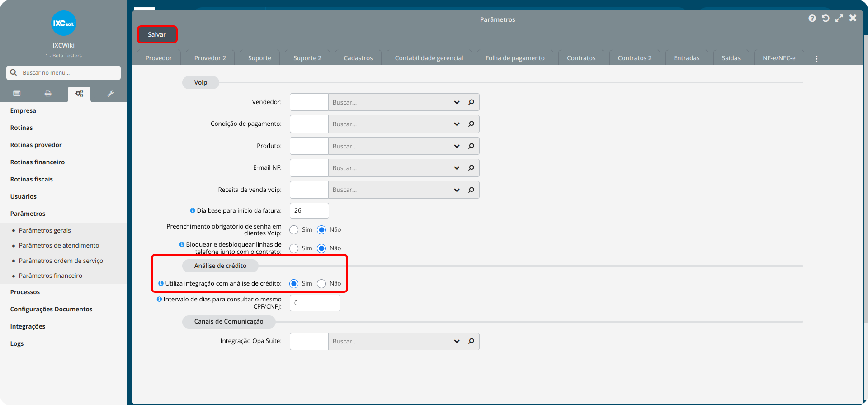Switch to the Provedor 2 tab

coord(210,58)
